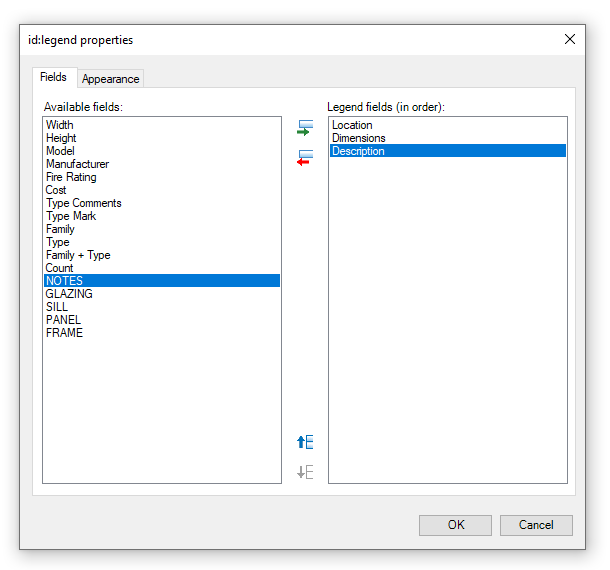Viewport: 610px width, 570px height.
Task: Select the Fields tab
Action: [x=53, y=77]
